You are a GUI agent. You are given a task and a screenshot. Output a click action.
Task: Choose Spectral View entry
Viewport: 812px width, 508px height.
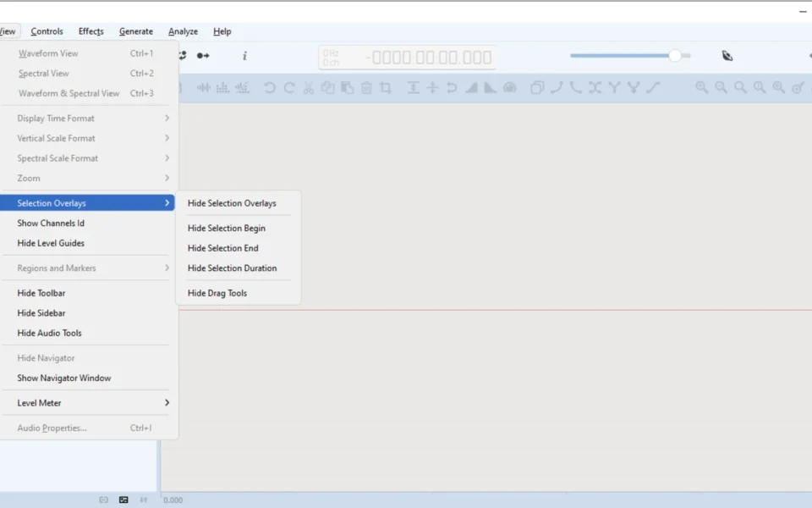(x=87, y=74)
